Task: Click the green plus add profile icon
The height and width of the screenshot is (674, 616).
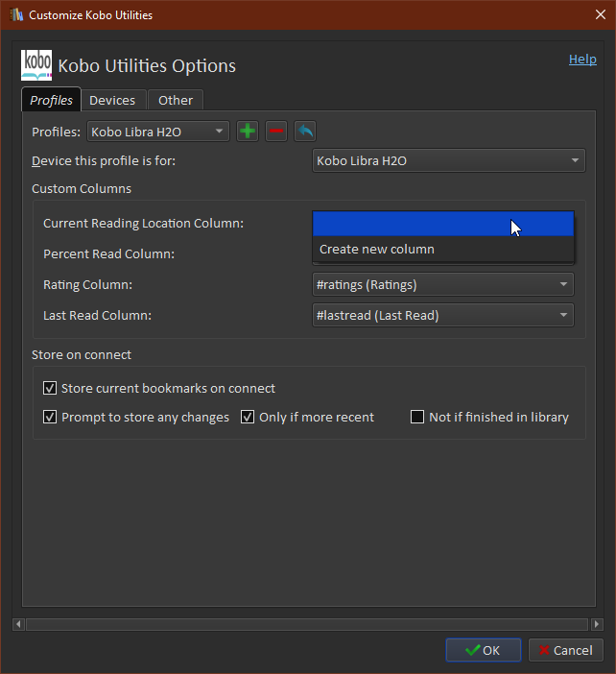Action: pos(248,132)
